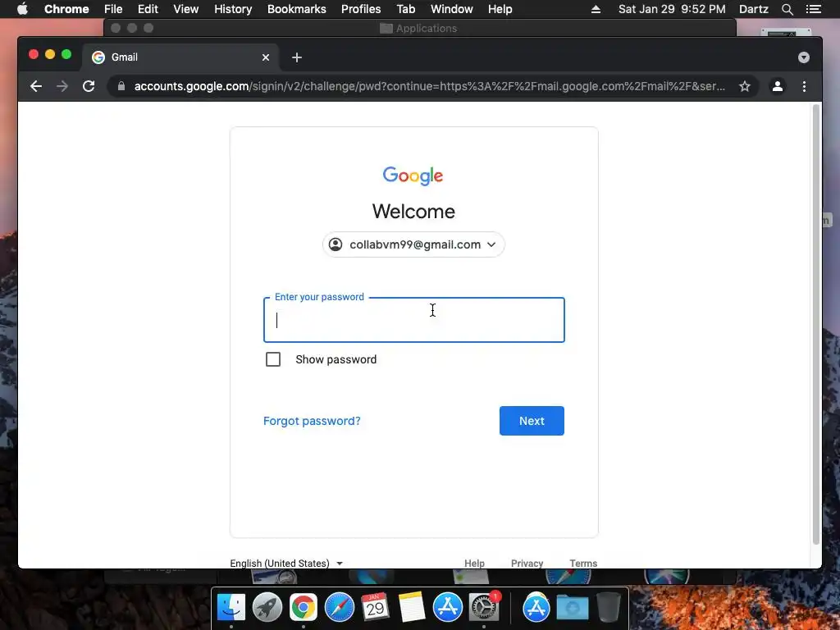The image size is (840, 630).
Task: Open Launchpad rocket icon in Dock
Action: (x=267, y=608)
